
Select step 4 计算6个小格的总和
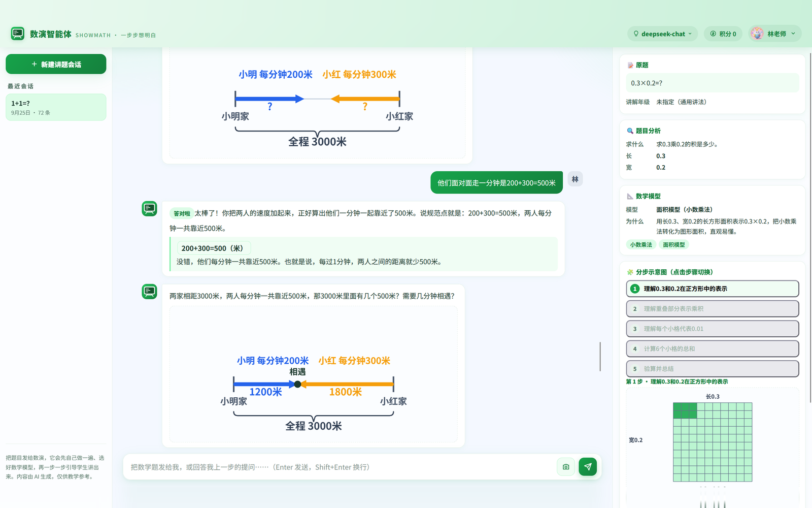713,348
